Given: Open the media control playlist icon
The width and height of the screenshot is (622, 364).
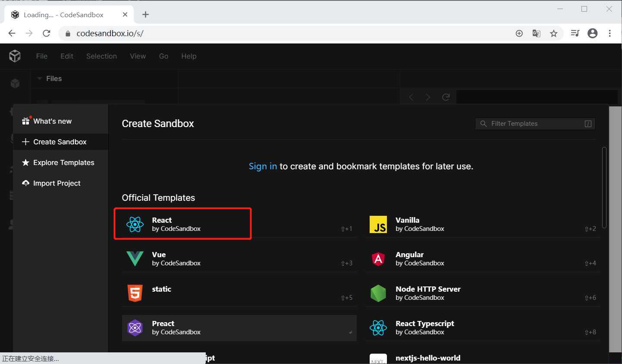Looking at the screenshot, I should click(575, 33).
